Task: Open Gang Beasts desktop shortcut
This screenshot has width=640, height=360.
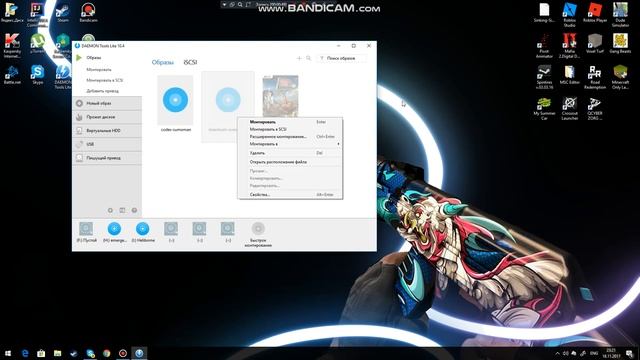Action: pos(620,44)
